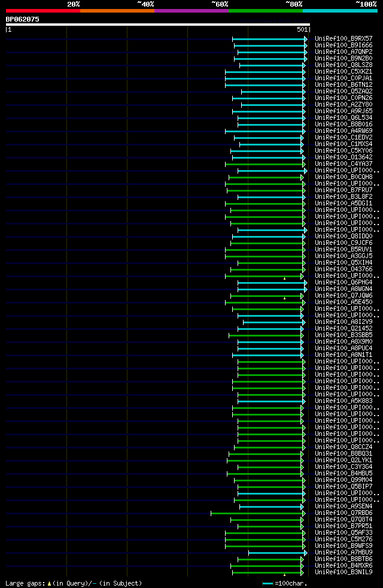Select the UniRef100_A9RJ65 label
This screenshot has width=383, height=588.
point(344,111)
